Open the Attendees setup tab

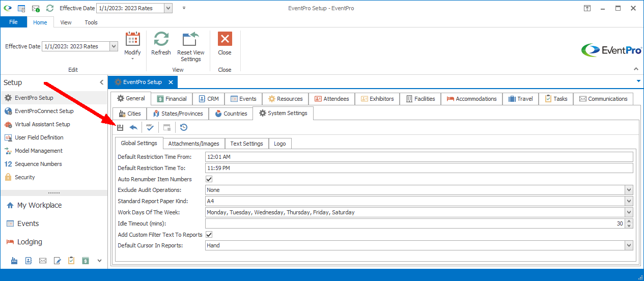(331, 99)
